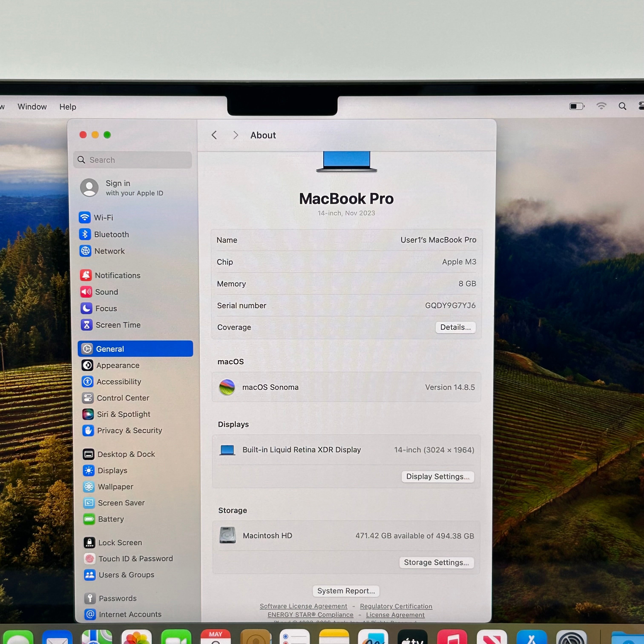The width and height of the screenshot is (644, 644).
Task: Click "471.42 GB available of 494.38 GB"
Action: tap(415, 536)
